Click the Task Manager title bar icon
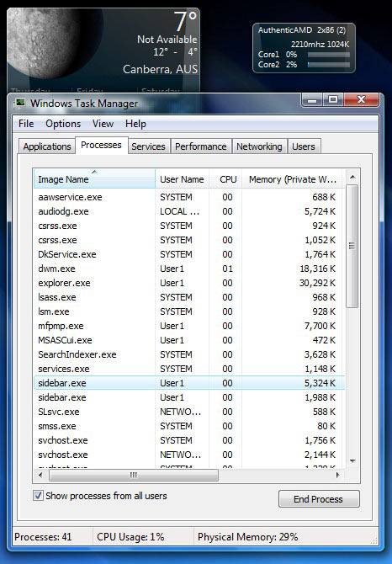Image resolution: width=392 pixels, height=564 pixels. 19,104
